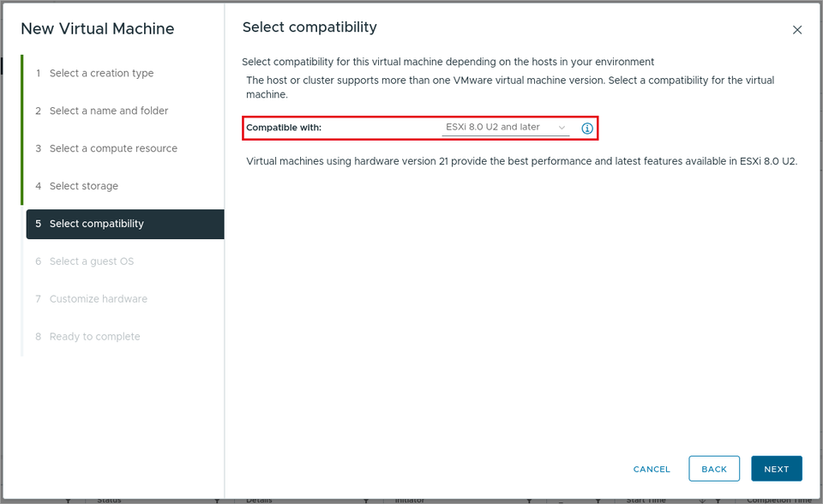Filter the Status column in task list
Viewport: 823px width, 504px height.
pos(217,501)
